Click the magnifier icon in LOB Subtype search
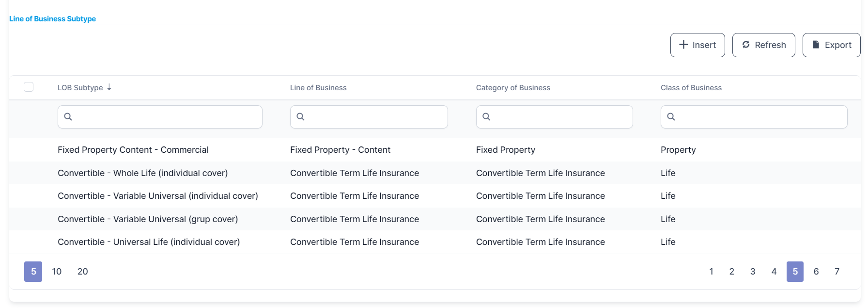 pyautogui.click(x=67, y=116)
